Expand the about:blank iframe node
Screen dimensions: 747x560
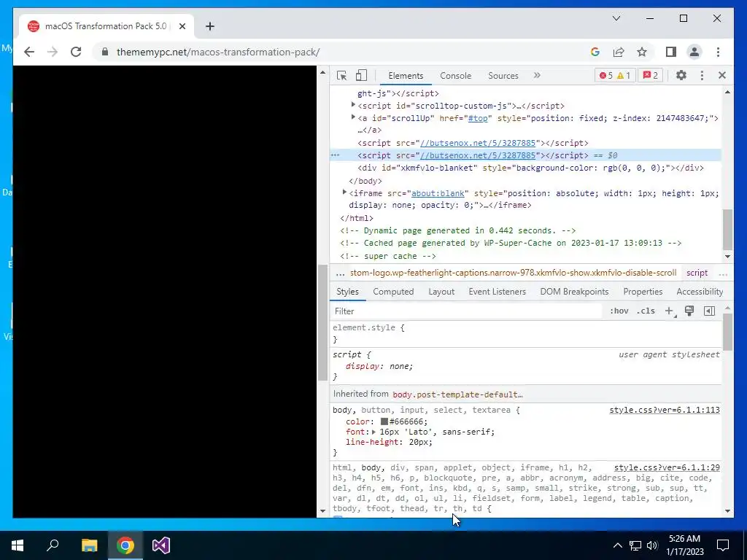tap(344, 192)
